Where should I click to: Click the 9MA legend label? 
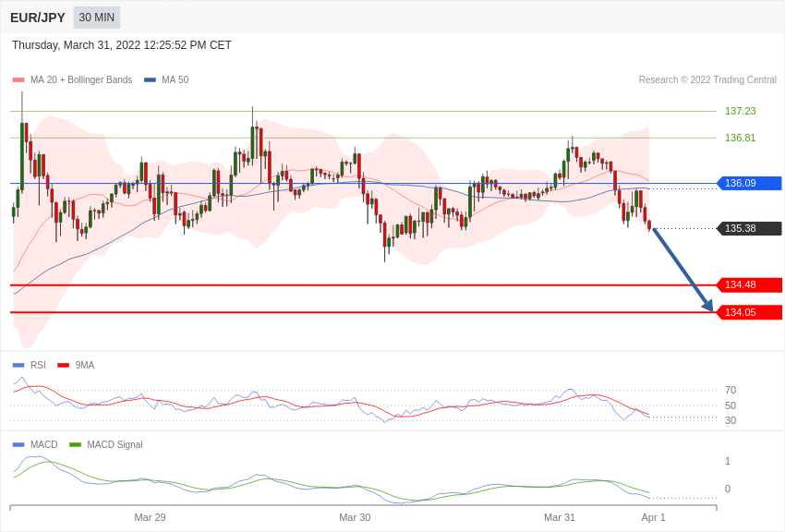[85, 366]
